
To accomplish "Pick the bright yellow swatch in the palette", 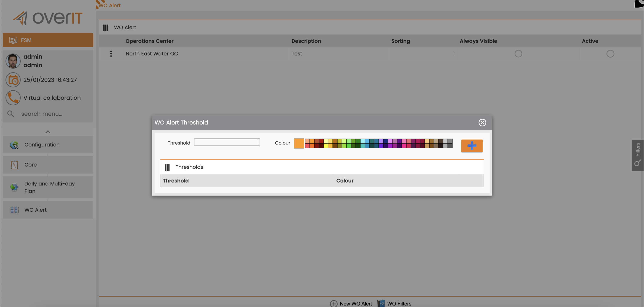I will click(x=326, y=146).
